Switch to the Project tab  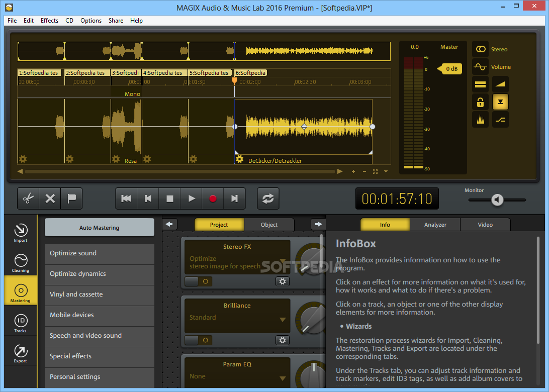(219, 225)
